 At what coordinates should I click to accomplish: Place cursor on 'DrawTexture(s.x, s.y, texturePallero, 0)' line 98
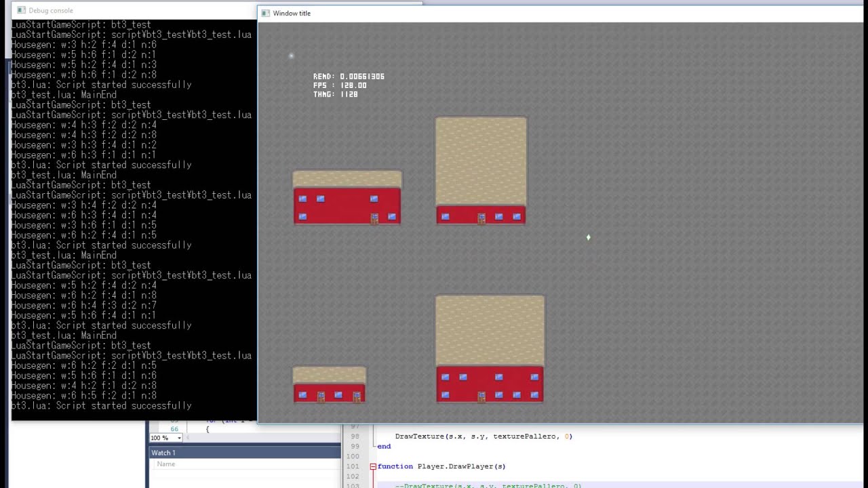[x=484, y=436]
